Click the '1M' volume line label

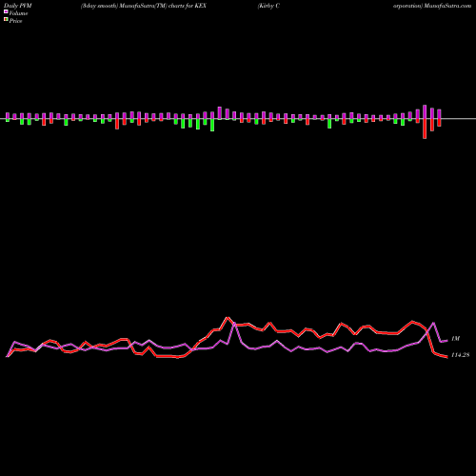tap(455, 339)
